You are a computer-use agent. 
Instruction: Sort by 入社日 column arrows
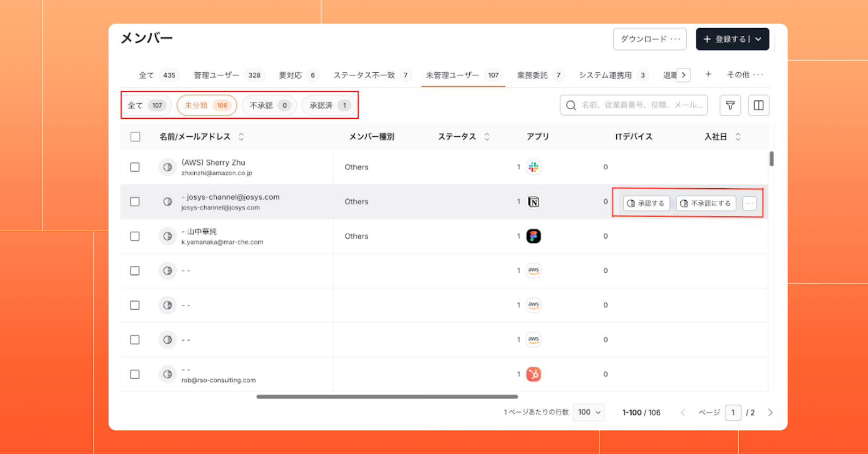coord(738,137)
